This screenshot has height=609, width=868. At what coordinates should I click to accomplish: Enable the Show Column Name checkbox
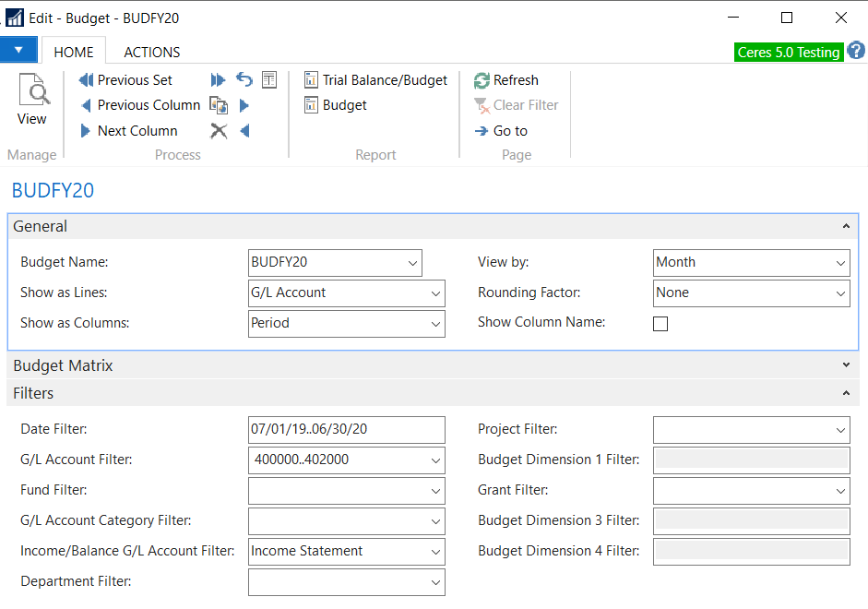[660, 324]
